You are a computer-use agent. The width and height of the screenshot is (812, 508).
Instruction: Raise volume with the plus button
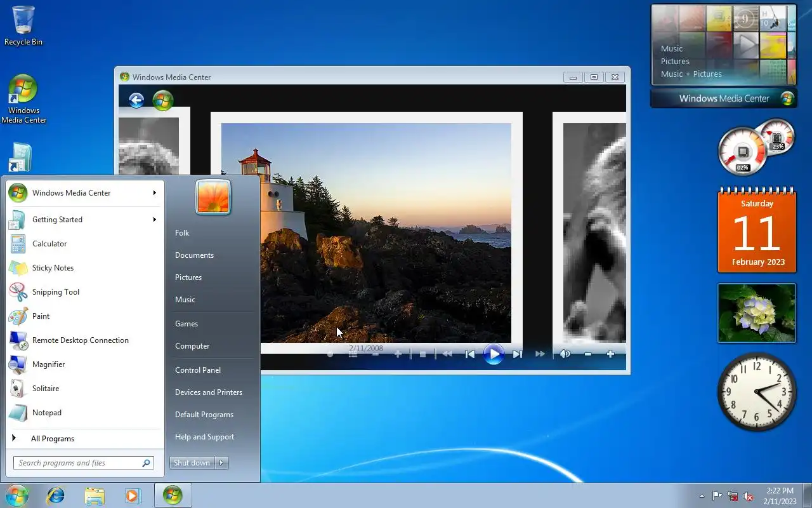click(x=610, y=354)
